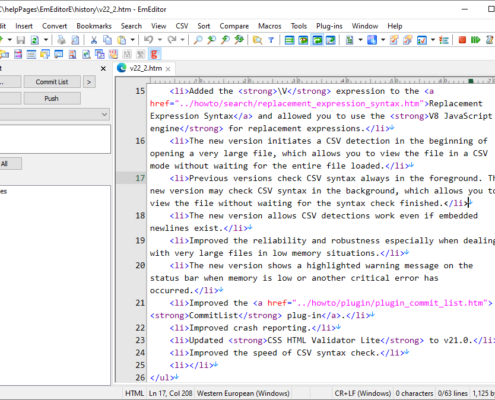Undo the last edit via toolbar arrow
Screen dimensions: 495x400
149,40
